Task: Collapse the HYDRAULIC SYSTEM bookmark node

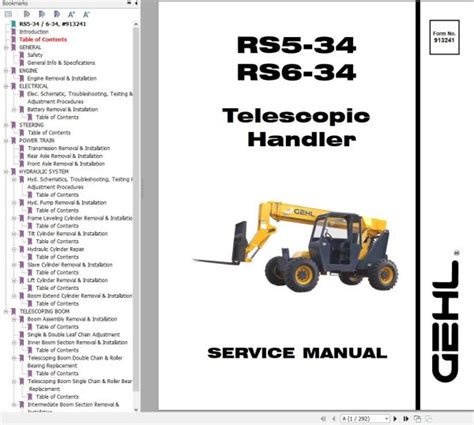Action: [6, 172]
